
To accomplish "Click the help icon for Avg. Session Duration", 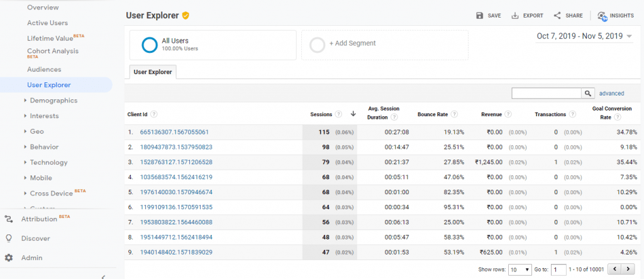I will click(394, 118).
